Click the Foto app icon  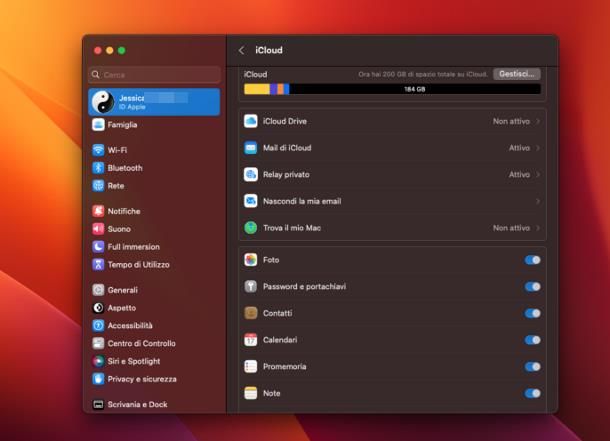251,259
